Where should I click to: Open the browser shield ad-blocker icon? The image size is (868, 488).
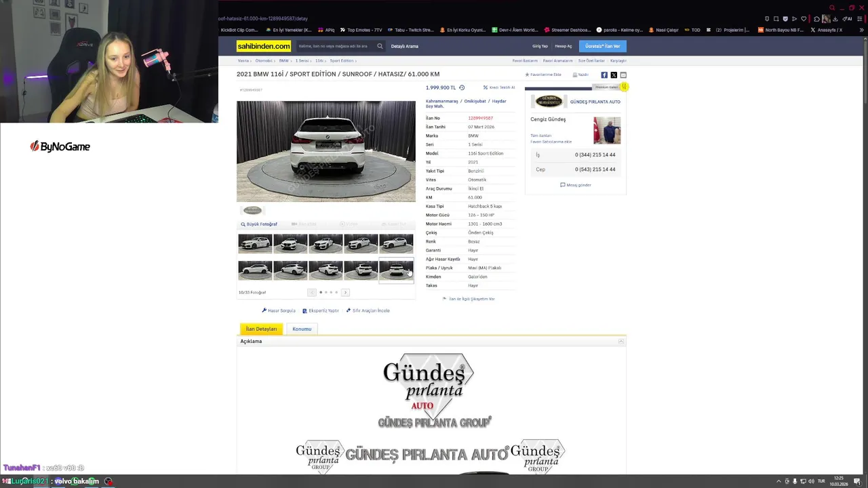click(x=785, y=19)
